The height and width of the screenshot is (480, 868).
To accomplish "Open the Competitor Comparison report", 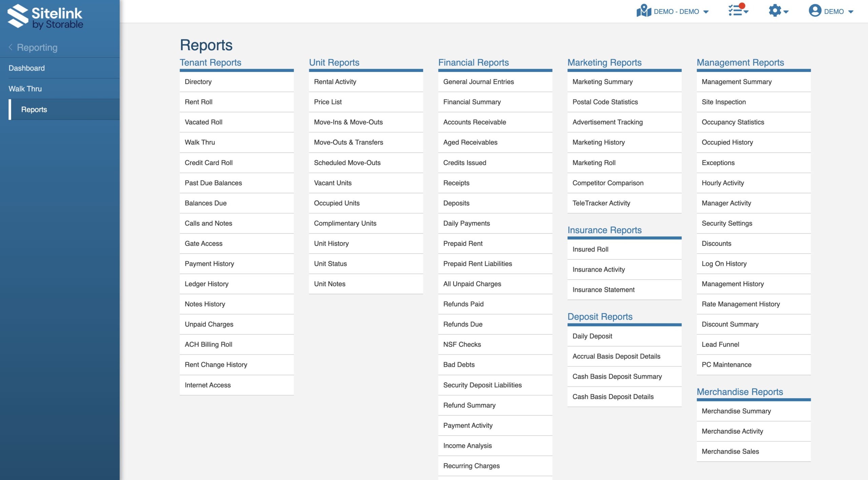I will pyautogui.click(x=608, y=183).
